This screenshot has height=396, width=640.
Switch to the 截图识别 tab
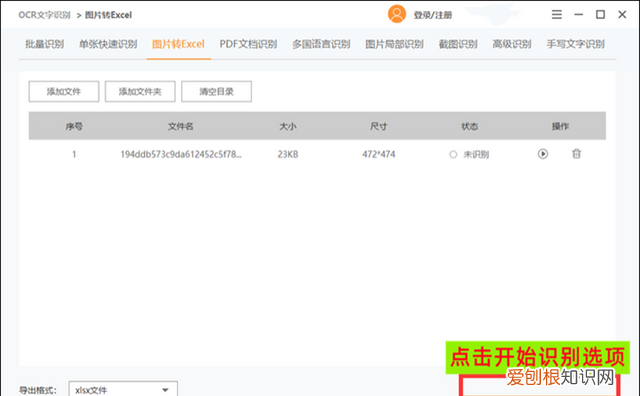pos(458,44)
